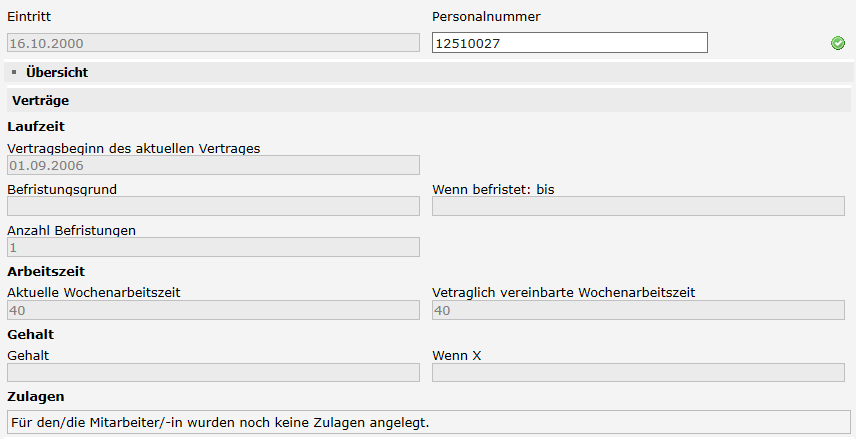The width and height of the screenshot is (856, 439).
Task: Focus the Befristungsgrund field
Action: pos(213,207)
